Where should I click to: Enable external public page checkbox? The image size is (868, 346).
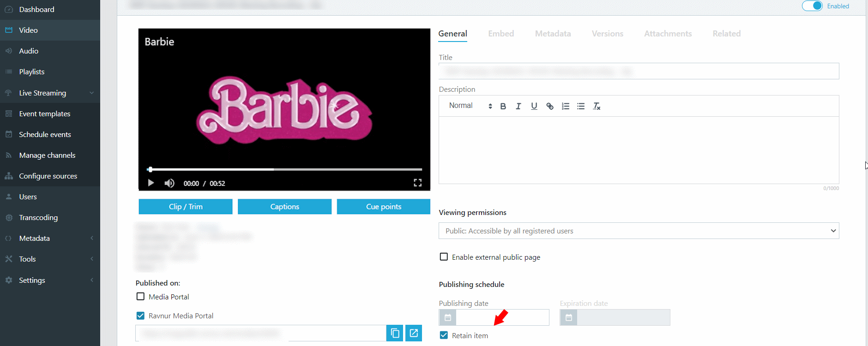coord(444,257)
